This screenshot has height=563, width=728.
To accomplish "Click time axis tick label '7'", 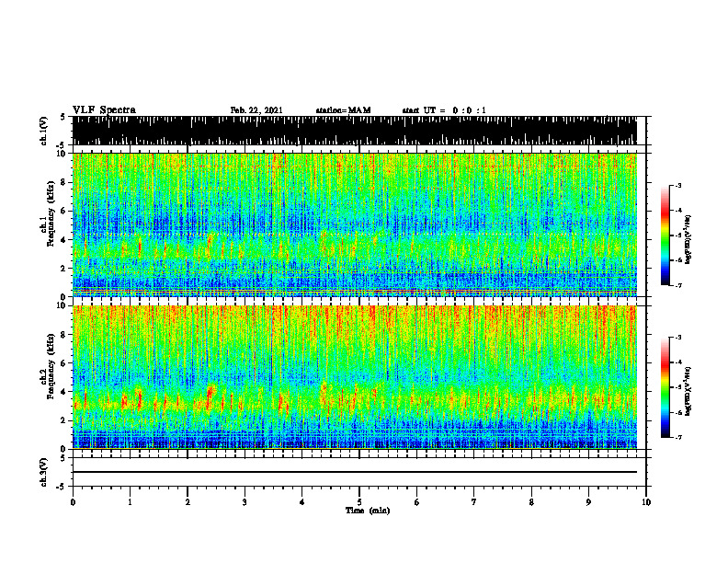I will pos(474,502).
